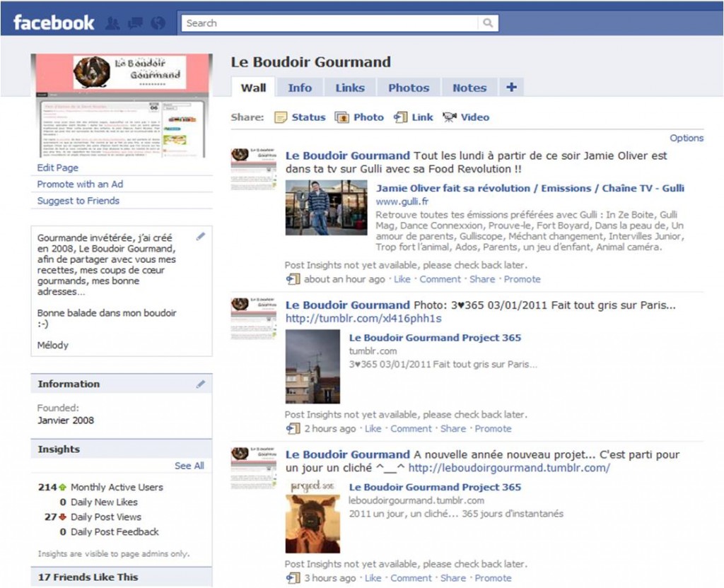The height and width of the screenshot is (588, 724).
Task: Share a Status update
Action: 308,117
